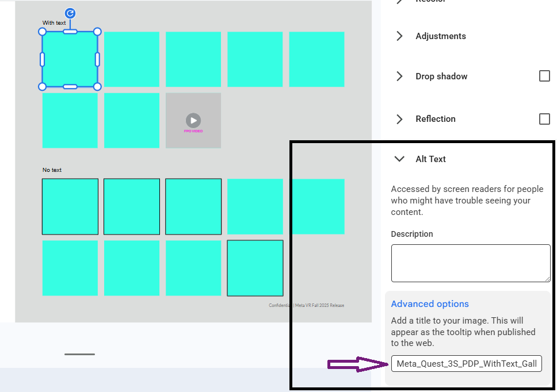
Task: Click the bottom-right corner resize handle of the selected square
Action: (97, 87)
